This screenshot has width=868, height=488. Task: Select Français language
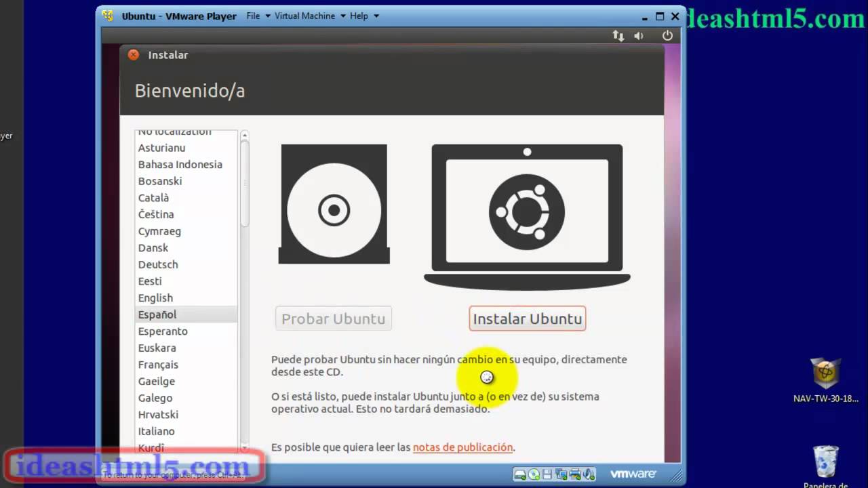(x=186, y=365)
